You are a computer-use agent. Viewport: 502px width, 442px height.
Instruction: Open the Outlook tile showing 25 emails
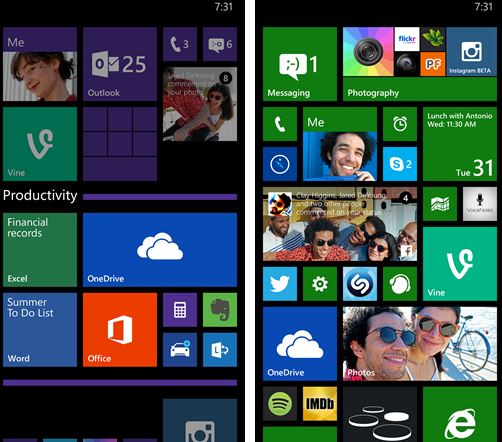click(120, 64)
